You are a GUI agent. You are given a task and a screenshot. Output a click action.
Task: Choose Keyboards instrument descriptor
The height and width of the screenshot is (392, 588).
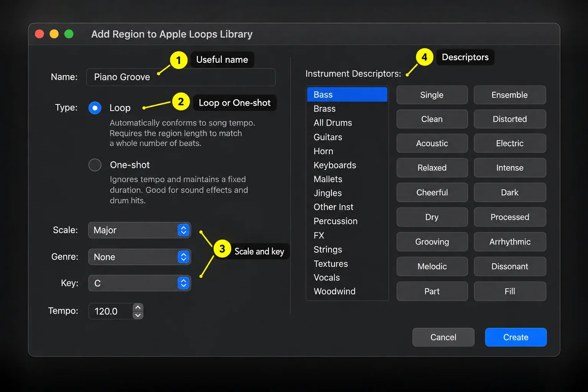[x=347, y=165]
